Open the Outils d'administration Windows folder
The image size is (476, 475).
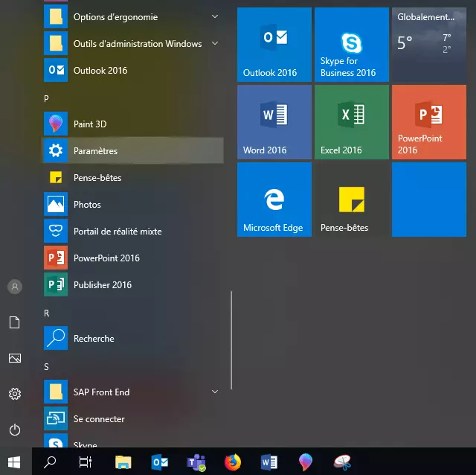(x=134, y=43)
